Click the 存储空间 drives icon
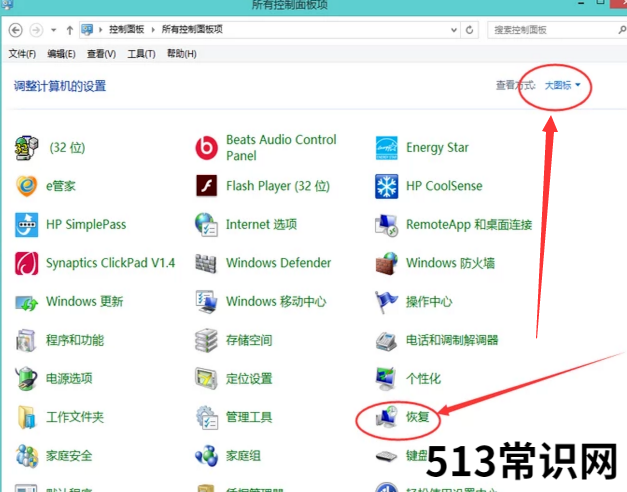The height and width of the screenshot is (492, 627). click(x=206, y=340)
